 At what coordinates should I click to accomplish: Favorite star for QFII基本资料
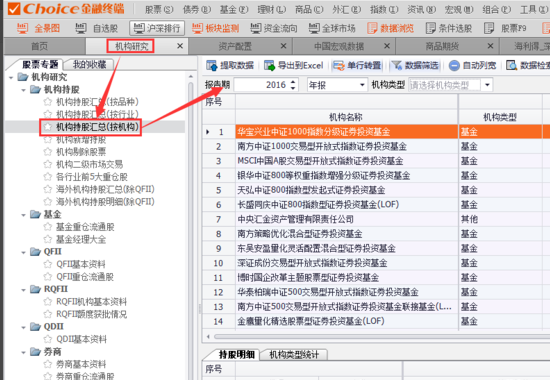point(48,264)
